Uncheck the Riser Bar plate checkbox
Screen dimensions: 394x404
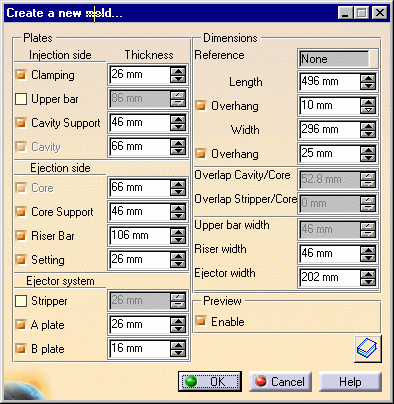coord(21,236)
